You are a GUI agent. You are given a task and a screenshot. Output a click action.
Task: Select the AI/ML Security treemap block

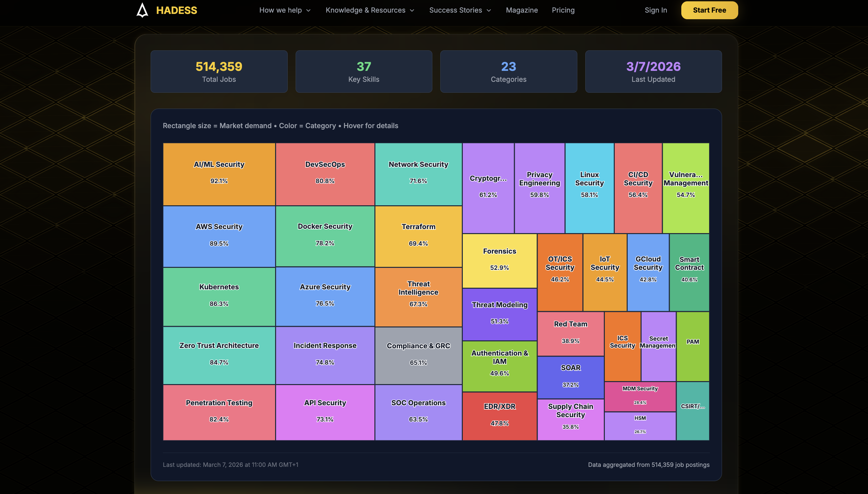coord(219,174)
